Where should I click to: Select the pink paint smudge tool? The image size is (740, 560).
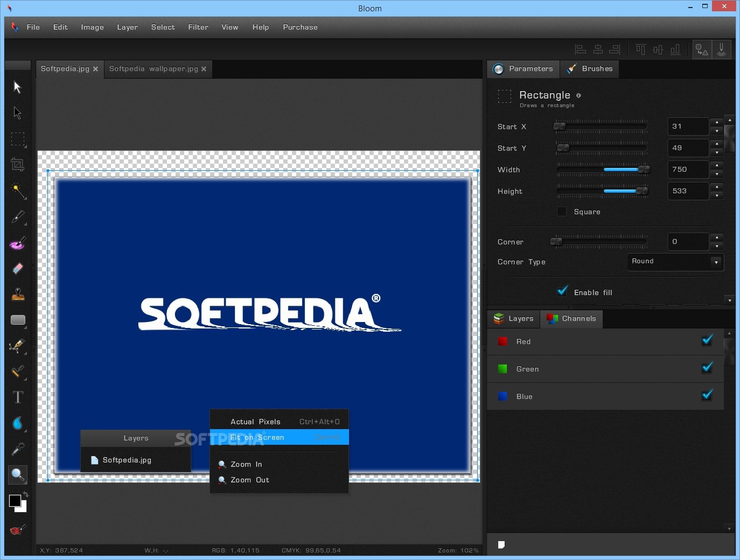[x=18, y=243]
